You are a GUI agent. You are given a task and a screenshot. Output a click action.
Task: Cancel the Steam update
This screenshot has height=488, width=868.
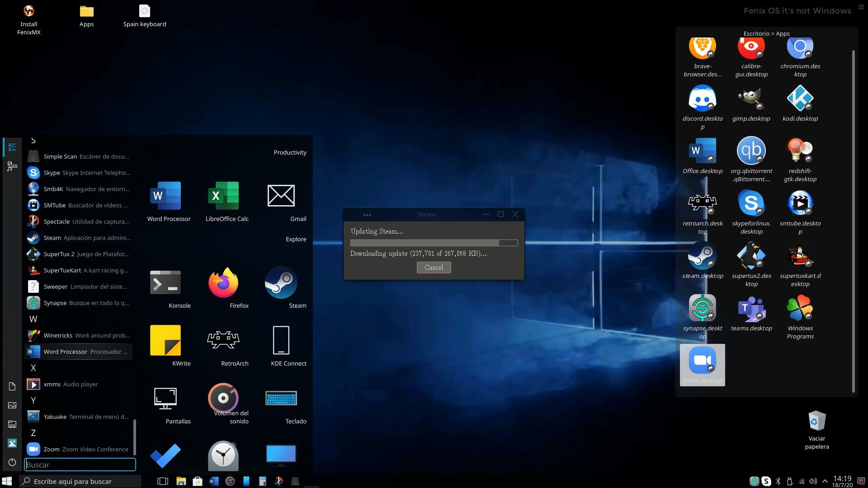434,267
